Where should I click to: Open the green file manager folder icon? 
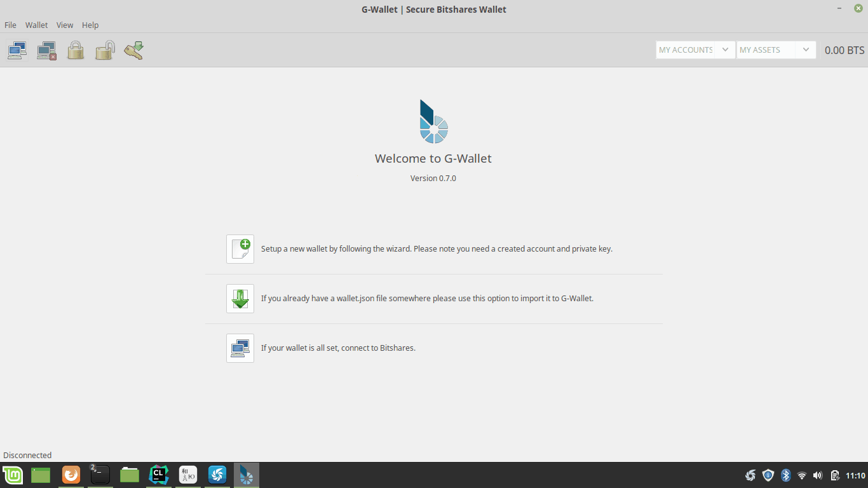click(x=130, y=475)
